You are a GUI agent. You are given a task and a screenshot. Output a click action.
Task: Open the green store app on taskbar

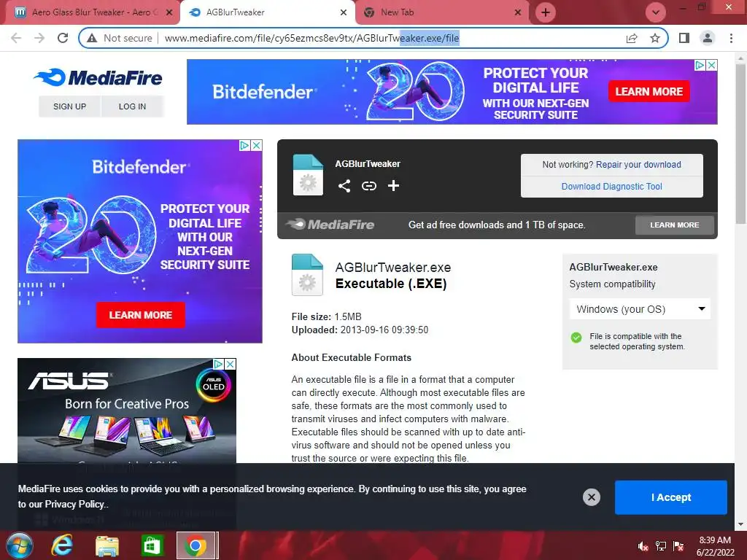[x=152, y=545]
